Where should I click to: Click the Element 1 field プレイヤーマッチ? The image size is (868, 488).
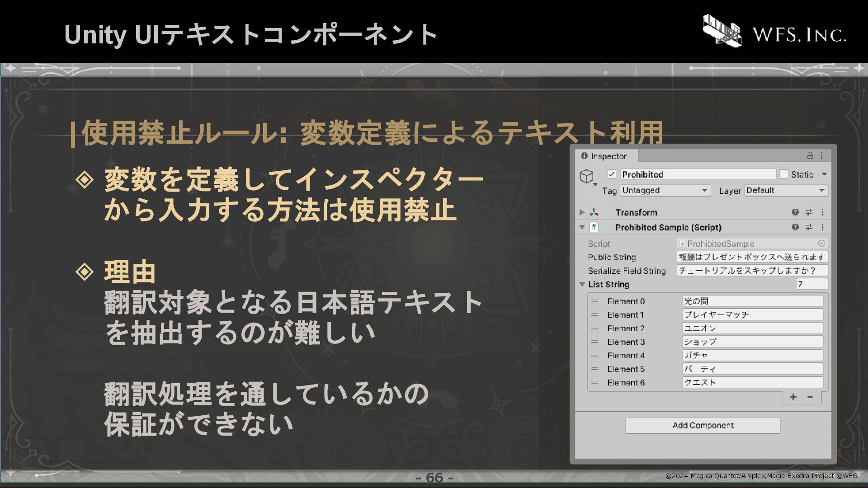click(752, 315)
